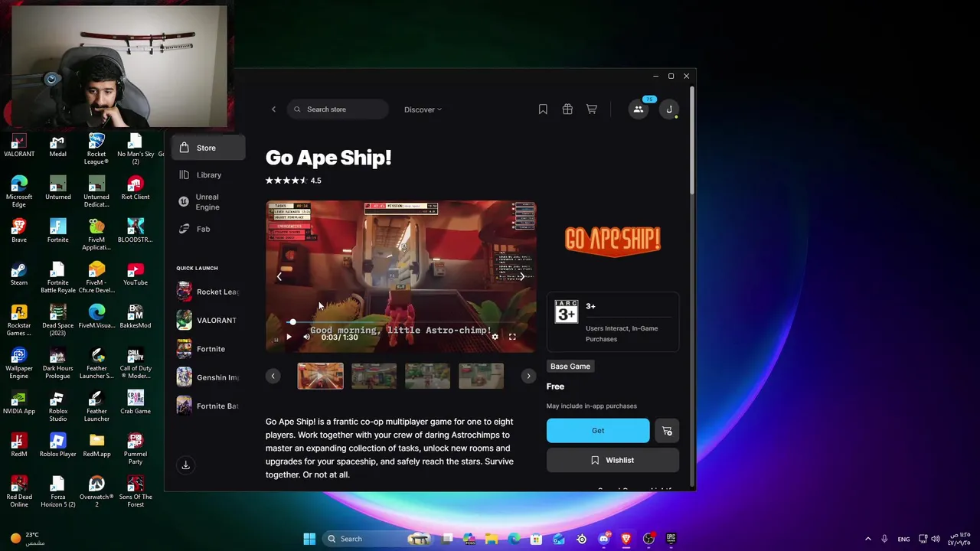The width and height of the screenshot is (980, 551).
Task: Click the Wishlist button
Action: (x=612, y=460)
